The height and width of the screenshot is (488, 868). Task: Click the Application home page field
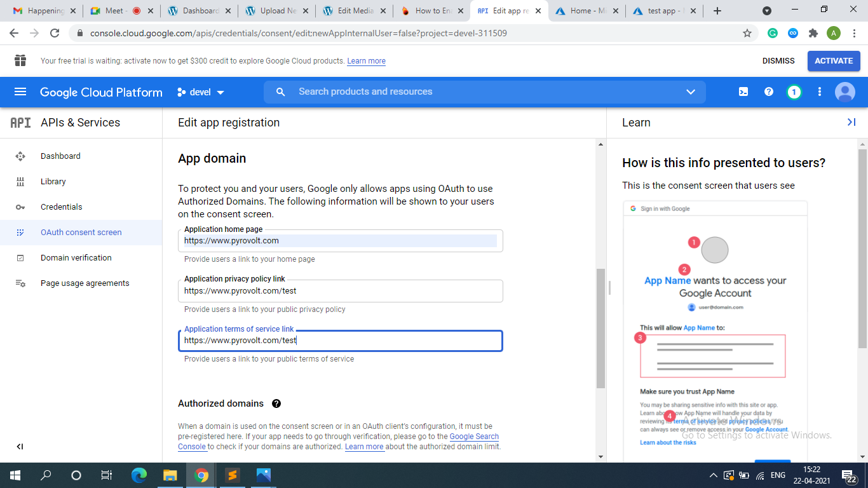[340, 241]
